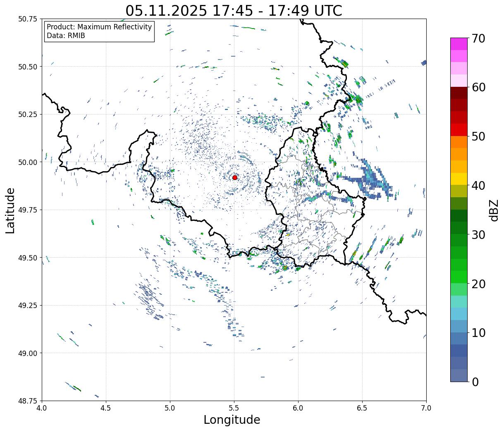Click the colorbar tick label "0"
Image resolution: width=504 pixels, height=430 pixels.
[475, 382]
